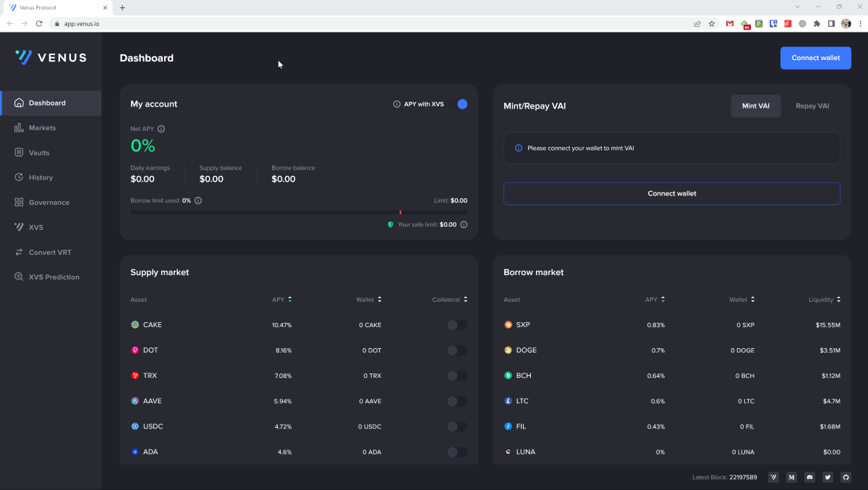Screen dimensions: 868x490
Task: Click the DOGE coin icon
Action: pos(508,350)
